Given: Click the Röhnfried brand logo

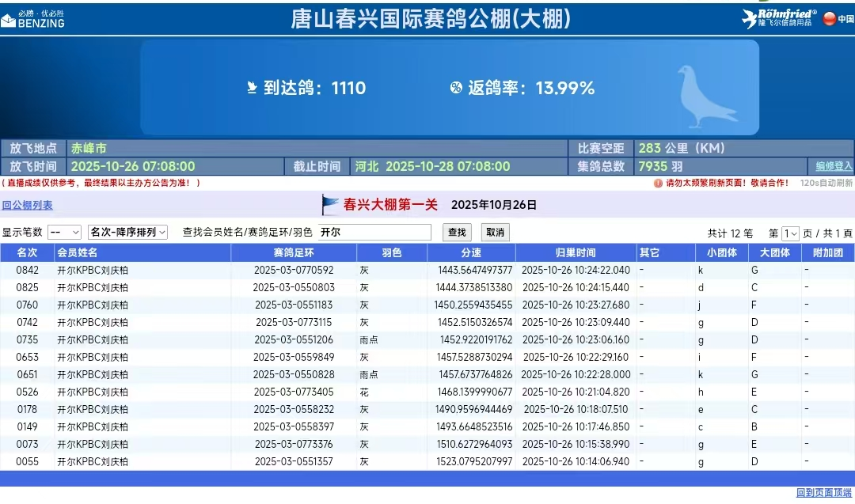Looking at the screenshot, I should (778, 18).
